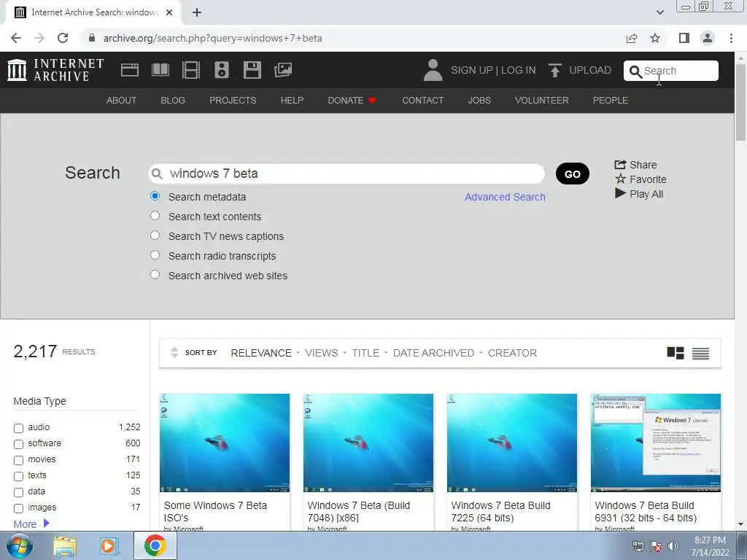Open the tab search dropdown chevron

[x=659, y=12]
